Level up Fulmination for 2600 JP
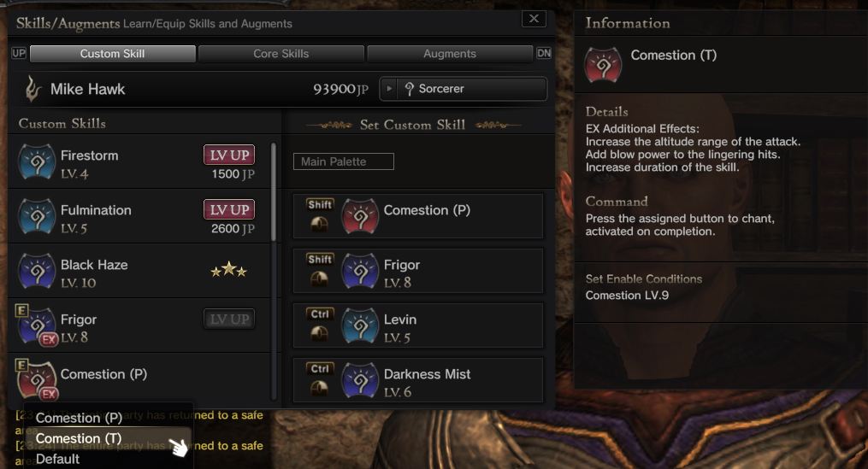The height and width of the screenshot is (469, 868). click(x=229, y=209)
